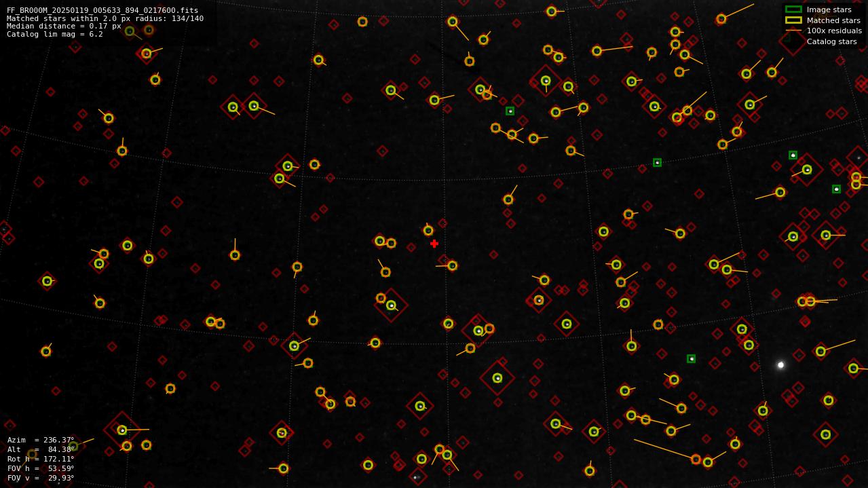
Task: Click the orange 100x residuals legend line
Action: (x=793, y=31)
